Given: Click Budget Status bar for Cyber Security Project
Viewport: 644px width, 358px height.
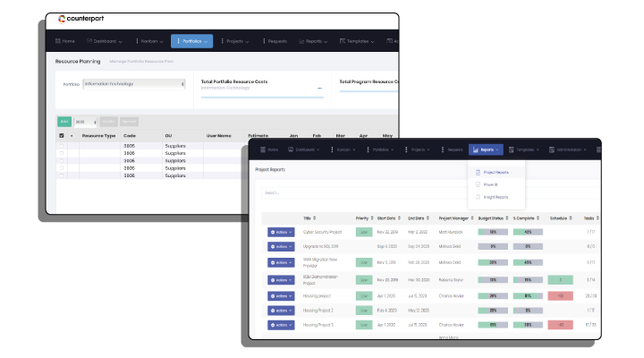Looking at the screenshot, I should [493, 232].
